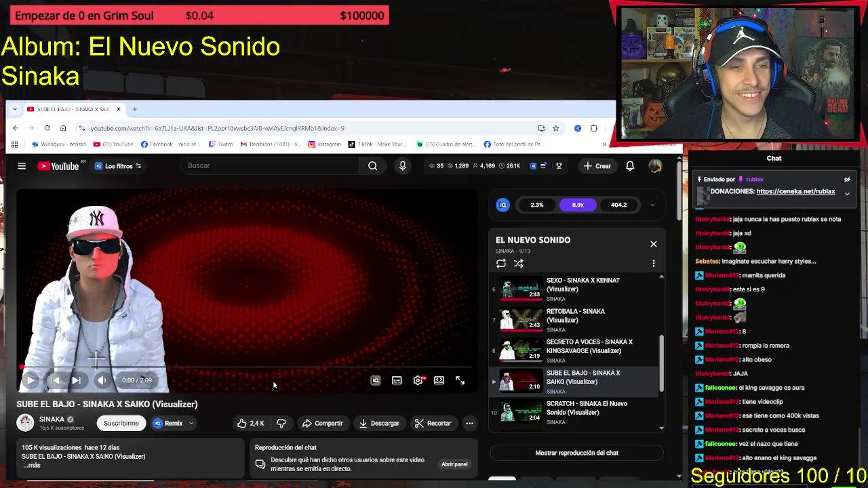The image size is (868, 488).
Task: Mute the video player volume
Action: (101, 380)
